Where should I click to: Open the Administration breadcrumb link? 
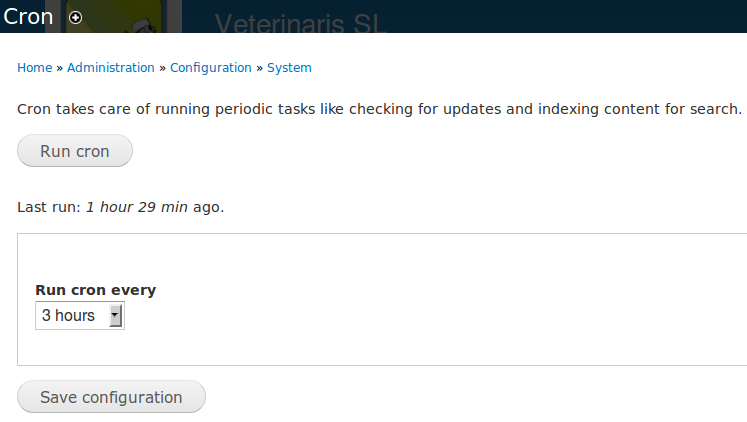click(110, 68)
